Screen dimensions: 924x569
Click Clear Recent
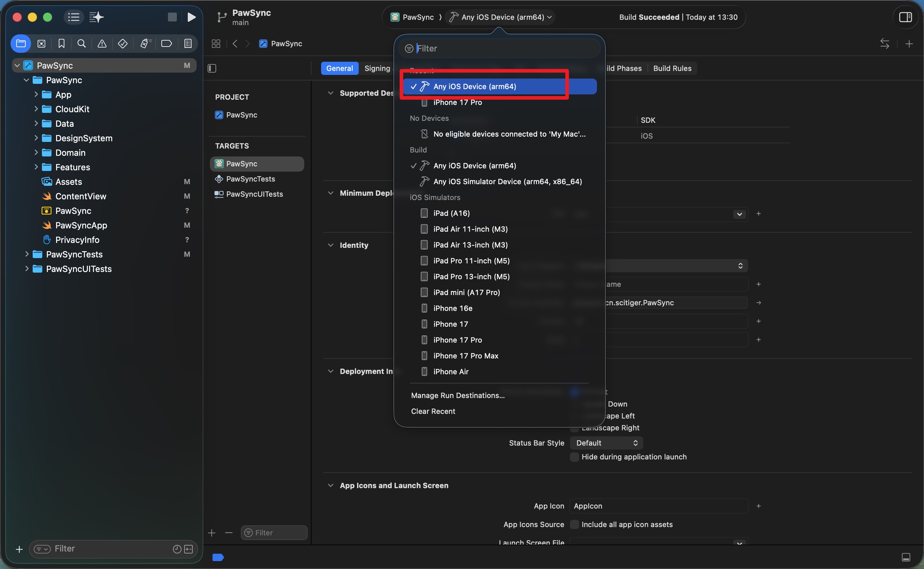point(433,411)
